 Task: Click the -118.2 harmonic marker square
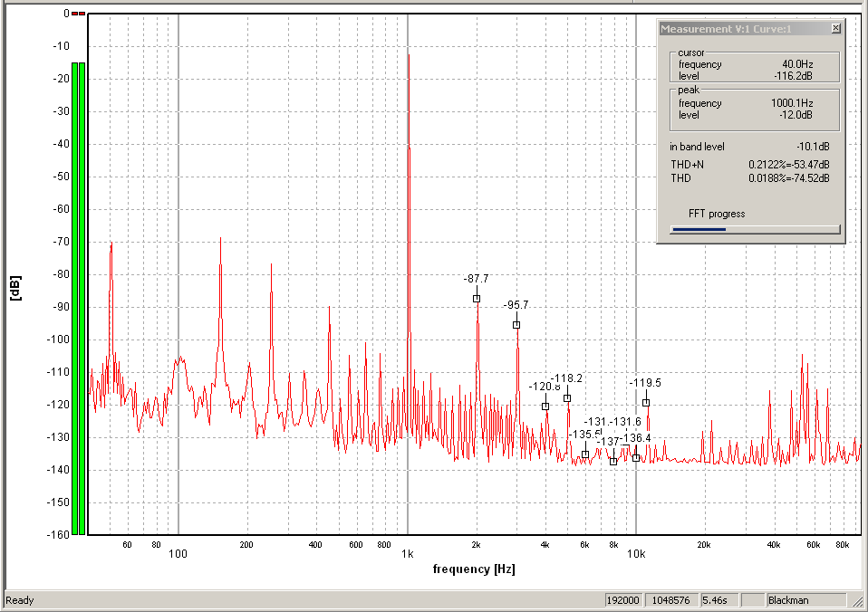[567, 398]
